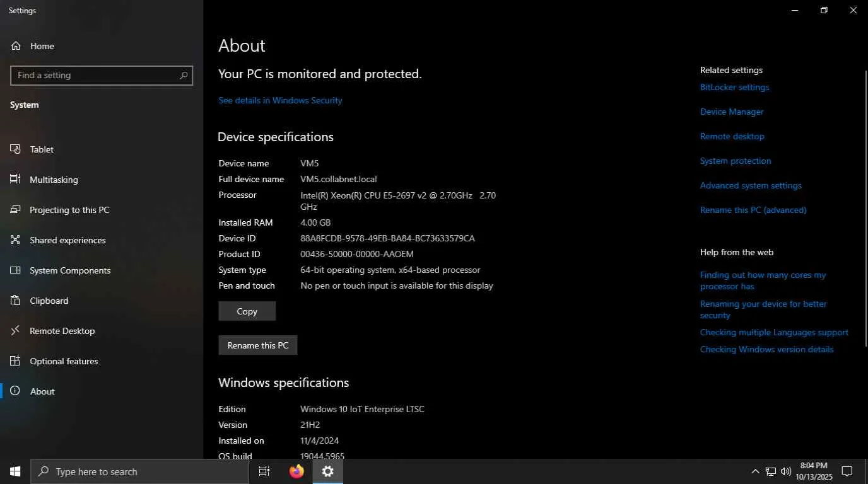Open the Windows Start menu
The width and height of the screenshot is (868, 484).
coord(15,471)
